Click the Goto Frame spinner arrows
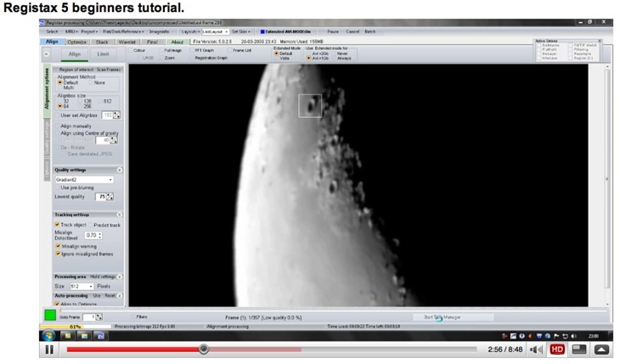Image resolution: width=620 pixels, height=364 pixels. 99,317
